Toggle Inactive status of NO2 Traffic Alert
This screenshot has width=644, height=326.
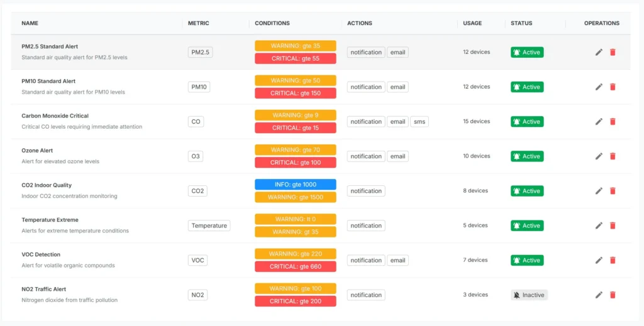[x=529, y=295]
